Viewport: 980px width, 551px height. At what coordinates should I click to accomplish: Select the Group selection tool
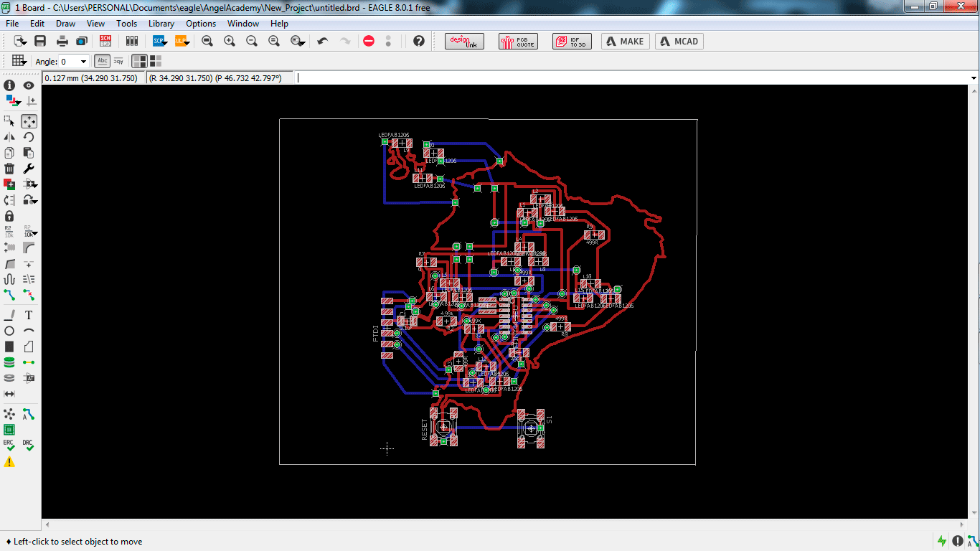(x=9, y=121)
